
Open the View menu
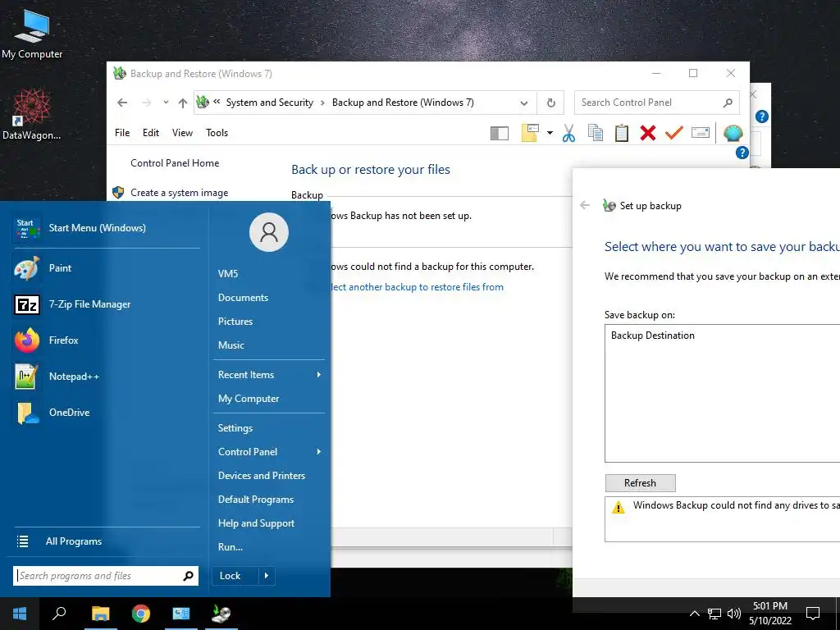point(182,133)
